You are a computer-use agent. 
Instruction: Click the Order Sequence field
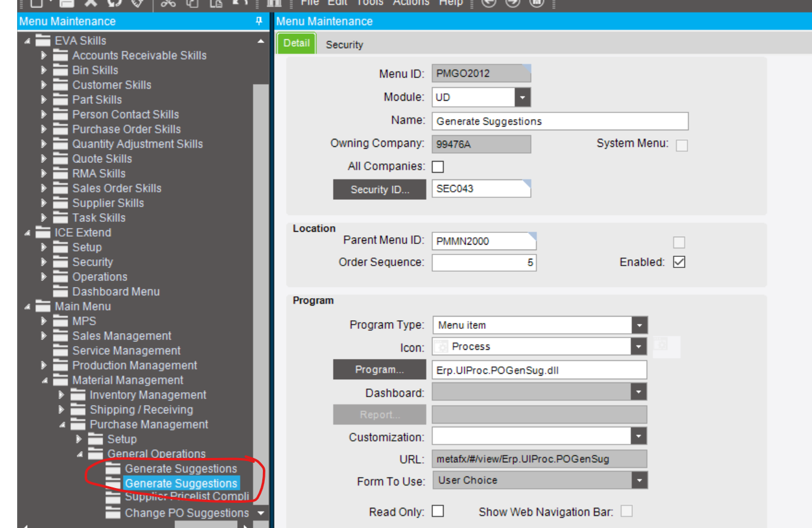click(x=484, y=262)
